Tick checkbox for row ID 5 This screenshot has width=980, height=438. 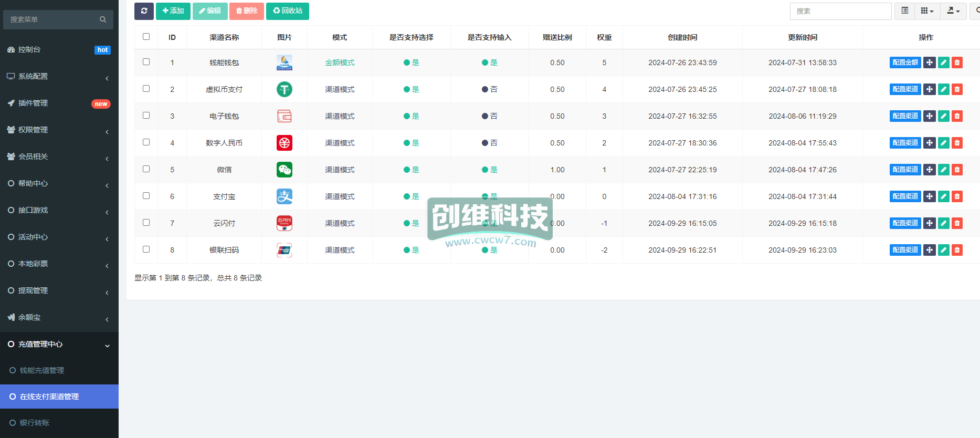coord(146,169)
